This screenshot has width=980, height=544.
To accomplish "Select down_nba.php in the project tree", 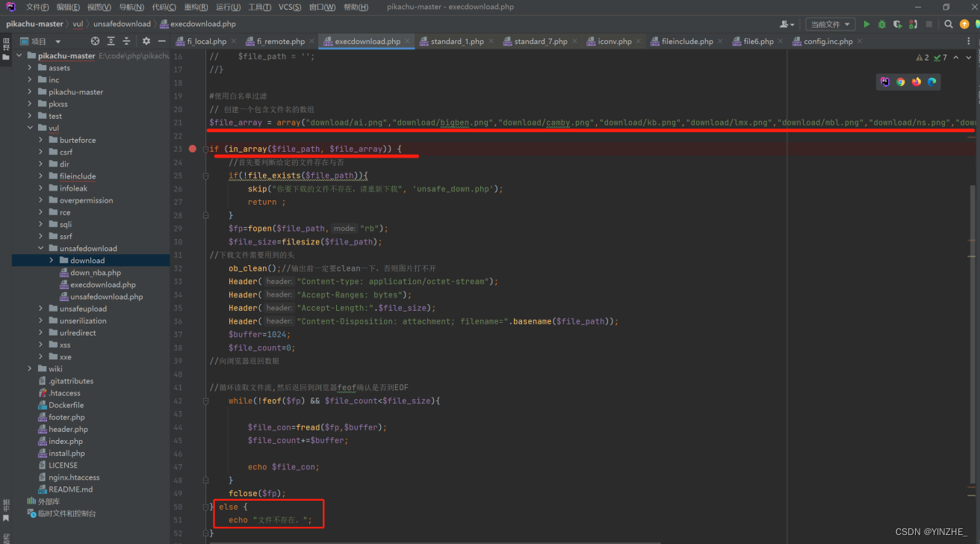I will [95, 273].
